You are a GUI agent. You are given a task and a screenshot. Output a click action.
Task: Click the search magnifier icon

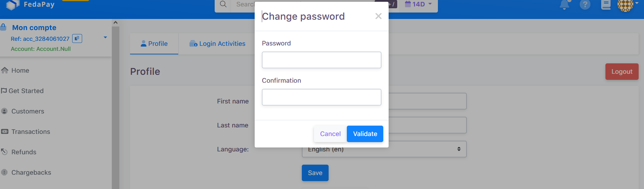pyautogui.click(x=223, y=4)
